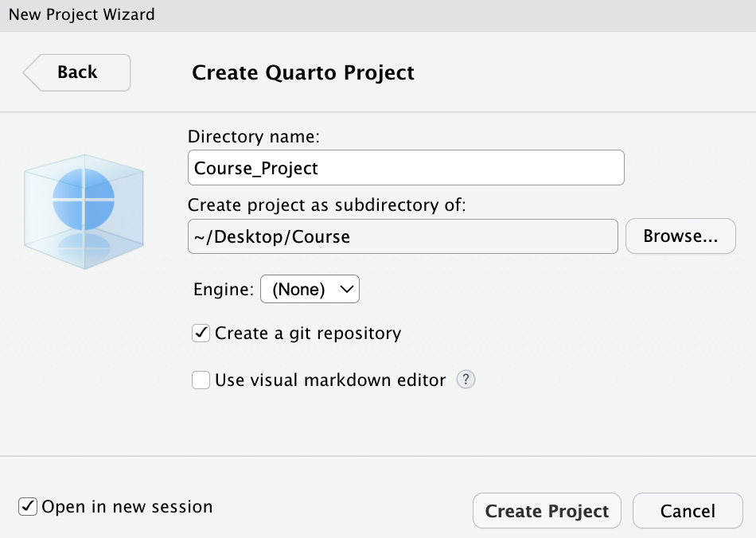This screenshot has height=538, width=756.
Task: Open the Browse dialog for subdirectory
Action: tap(680, 236)
